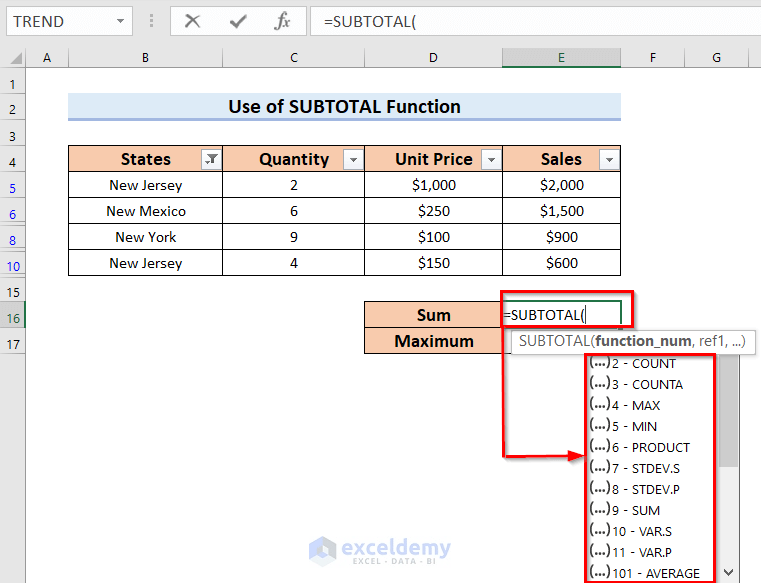
Task: Select column B header
Action: click(x=145, y=58)
